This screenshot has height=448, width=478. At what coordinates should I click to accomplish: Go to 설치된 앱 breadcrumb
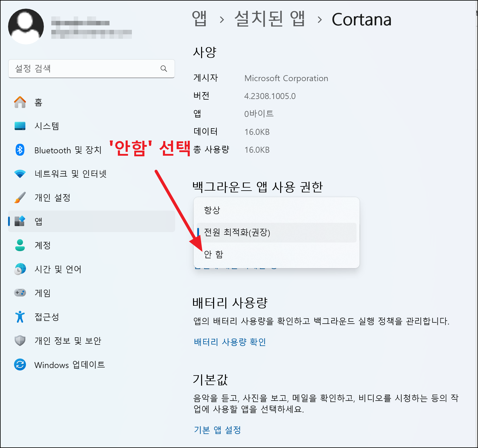coord(270,19)
